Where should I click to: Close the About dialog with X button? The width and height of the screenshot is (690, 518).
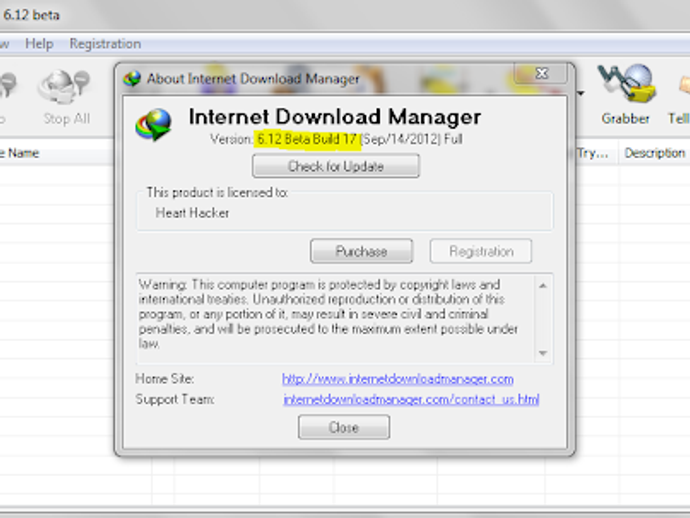pyautogui.click(x=541, y=73)
